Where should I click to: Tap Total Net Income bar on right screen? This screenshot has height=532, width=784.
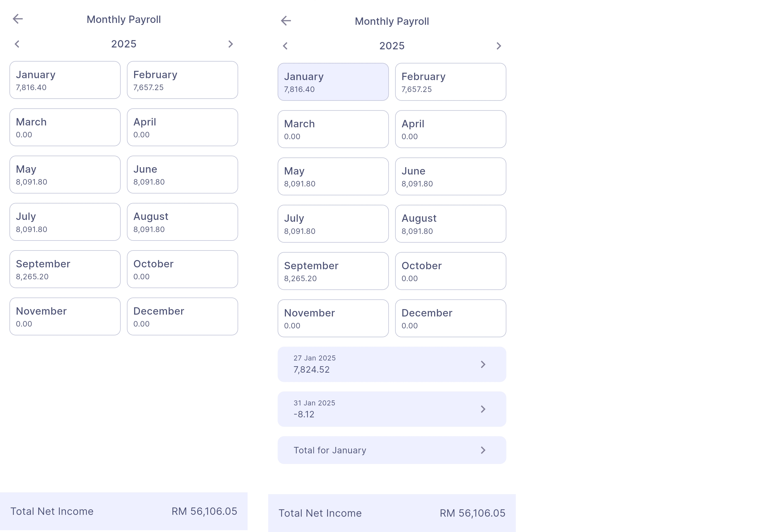(x=392, y=513)
